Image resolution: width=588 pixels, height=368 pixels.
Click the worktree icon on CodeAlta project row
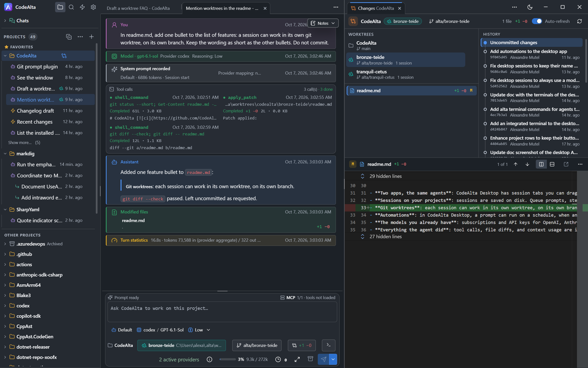64,56
